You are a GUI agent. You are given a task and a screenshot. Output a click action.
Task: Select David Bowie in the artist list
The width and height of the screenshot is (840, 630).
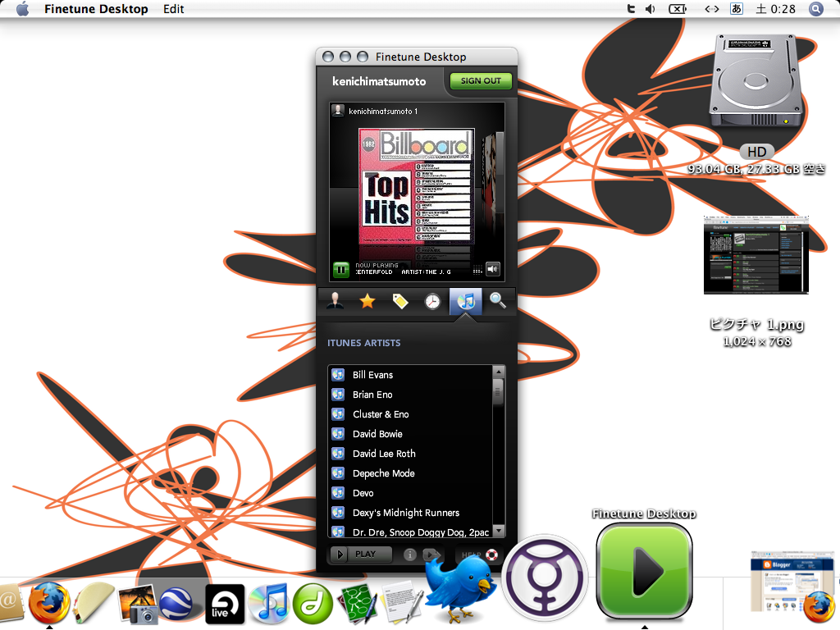coord(410,435)
